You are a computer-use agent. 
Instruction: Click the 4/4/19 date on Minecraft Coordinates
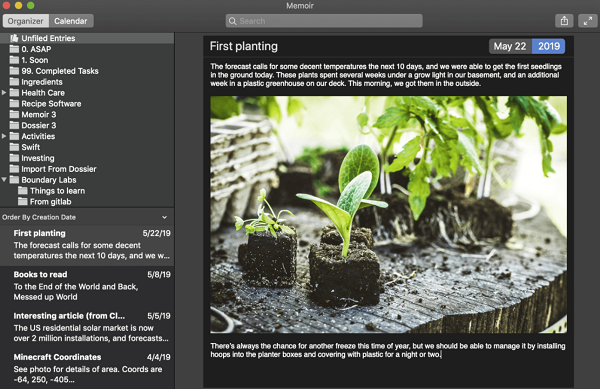coord(158,357)
